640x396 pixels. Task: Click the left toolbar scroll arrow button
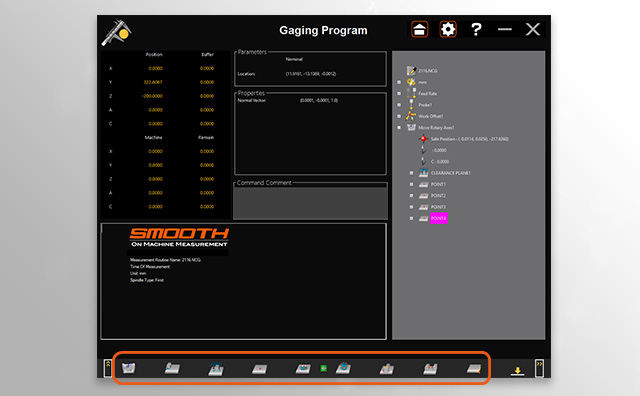pos(108,368)
